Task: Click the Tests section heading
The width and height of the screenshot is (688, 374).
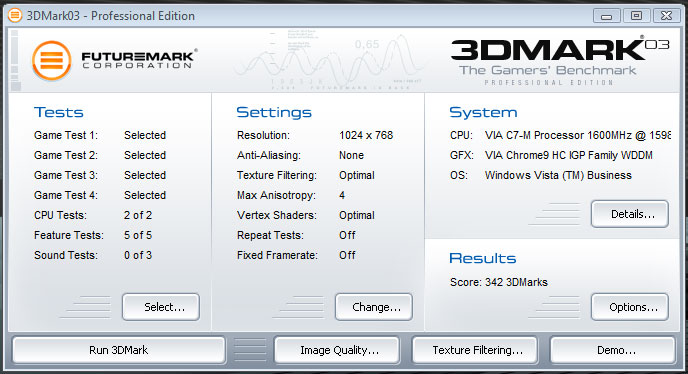Action: point(59,112)
